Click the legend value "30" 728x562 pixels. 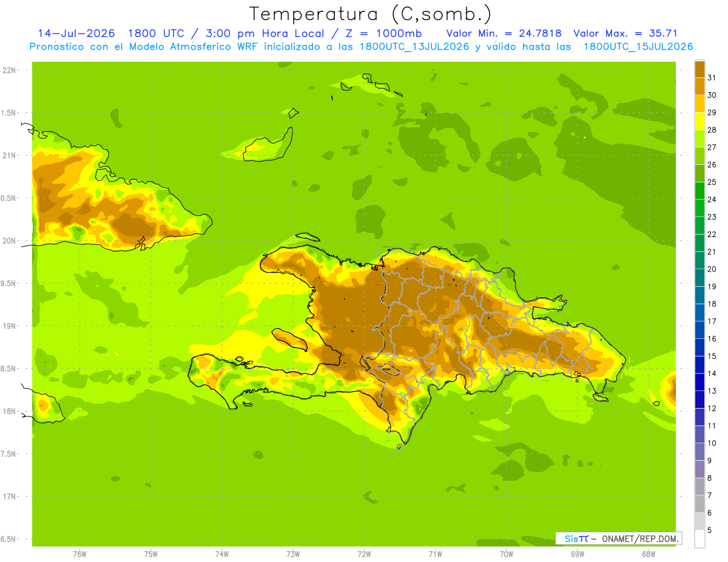[712, 95]
